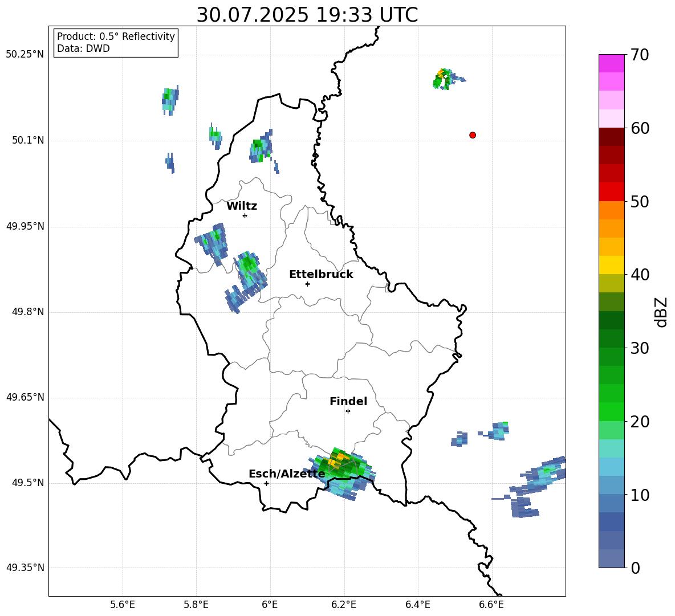Click the Findel city label
Screen dimensions: 675x616
348,401
